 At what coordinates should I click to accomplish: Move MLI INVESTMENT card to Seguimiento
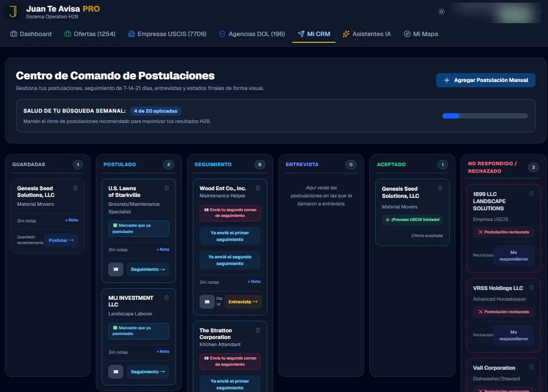(148, 372)
